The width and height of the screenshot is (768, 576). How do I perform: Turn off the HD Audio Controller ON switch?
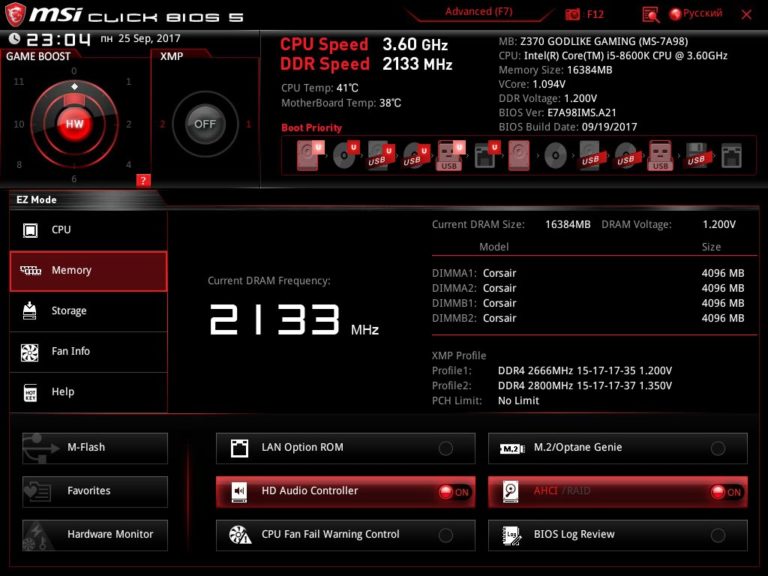pyautogui.click(x=454, y=492)
